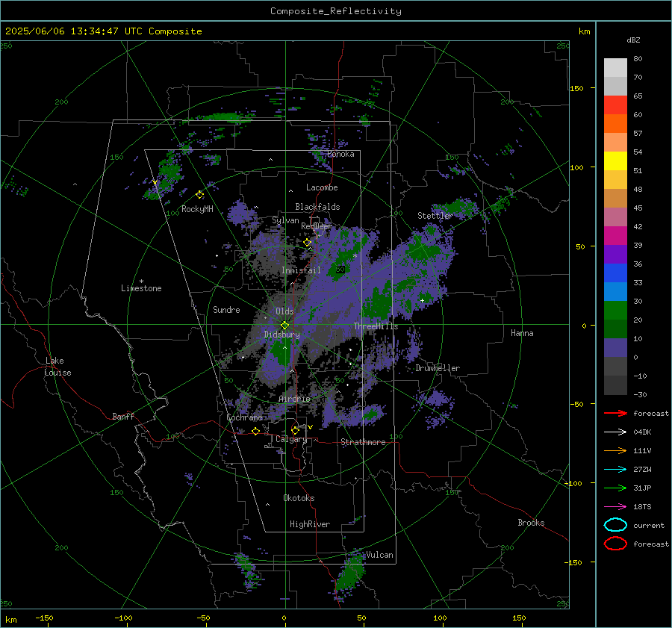Image resolution: width=672 pixels, height=628 pixels.
Task: Click the purple 39-36 dBZ swatch
Action: click(615, 255)
